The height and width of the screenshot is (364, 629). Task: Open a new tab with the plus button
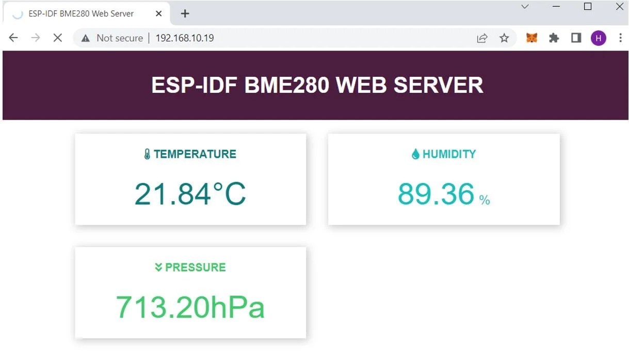184,13
